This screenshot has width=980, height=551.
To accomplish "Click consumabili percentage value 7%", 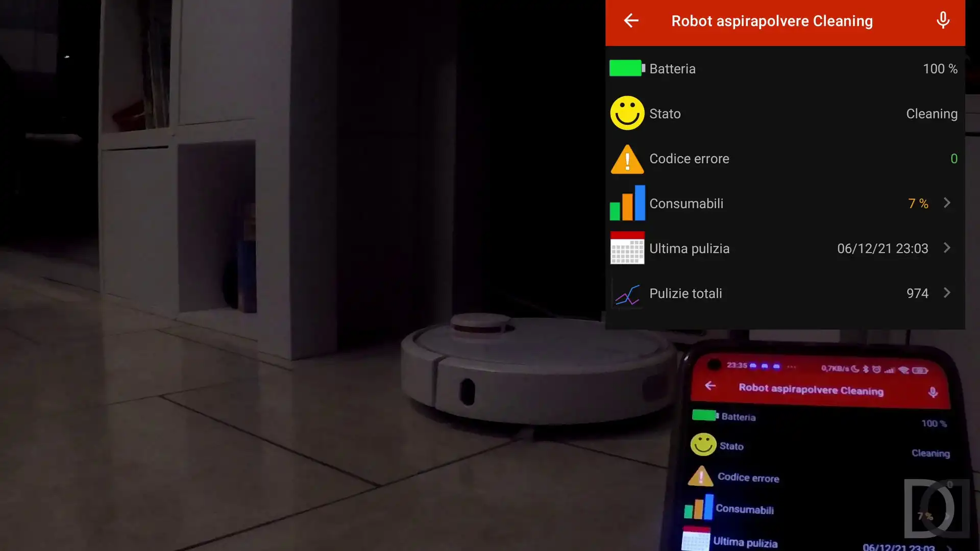I will (917, 203).
